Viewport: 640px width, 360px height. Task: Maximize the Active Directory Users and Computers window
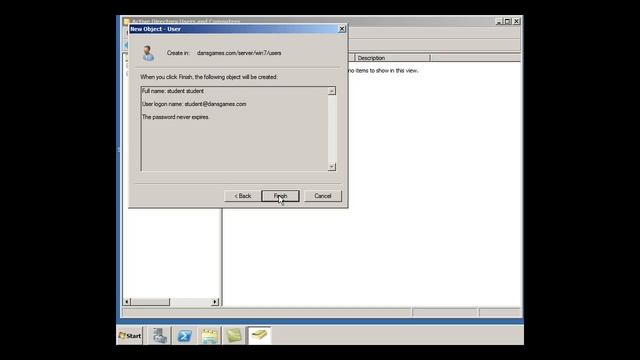[x=507, y=21]
